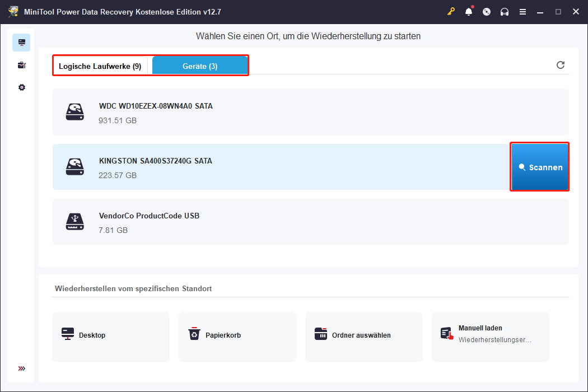Recover files from Desktop
The width and height of the screenshot is (588, 392).
click(x=110, y=337)
